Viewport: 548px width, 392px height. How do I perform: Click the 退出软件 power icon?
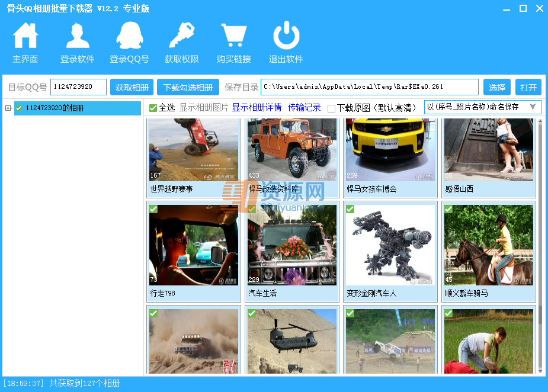pos(286,36)
